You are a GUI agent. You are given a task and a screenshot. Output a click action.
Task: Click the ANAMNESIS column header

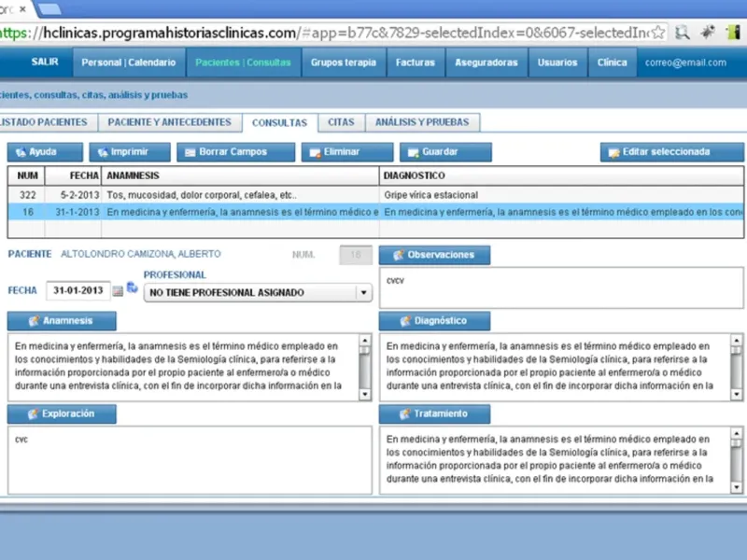240,175
